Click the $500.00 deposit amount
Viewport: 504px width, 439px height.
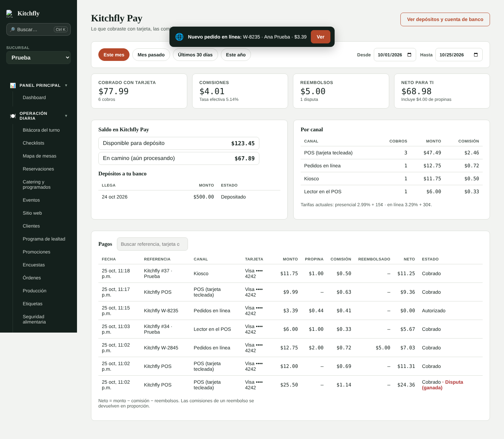204,197
